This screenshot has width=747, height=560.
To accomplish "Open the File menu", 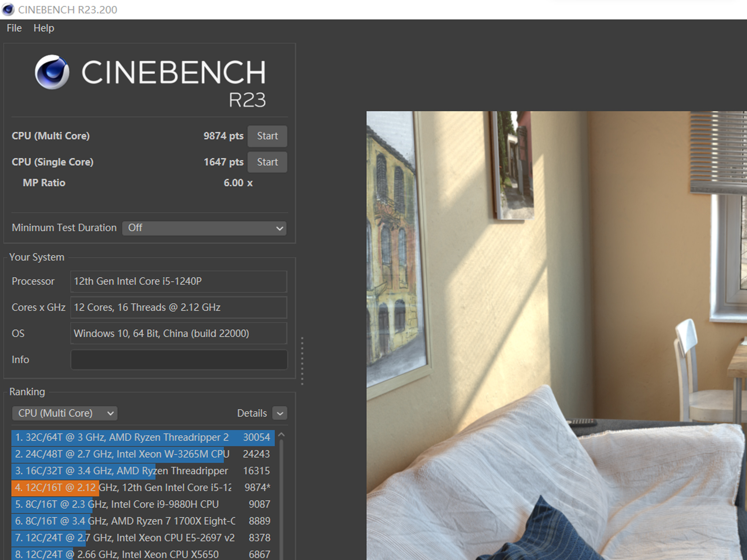I will 14,28.
